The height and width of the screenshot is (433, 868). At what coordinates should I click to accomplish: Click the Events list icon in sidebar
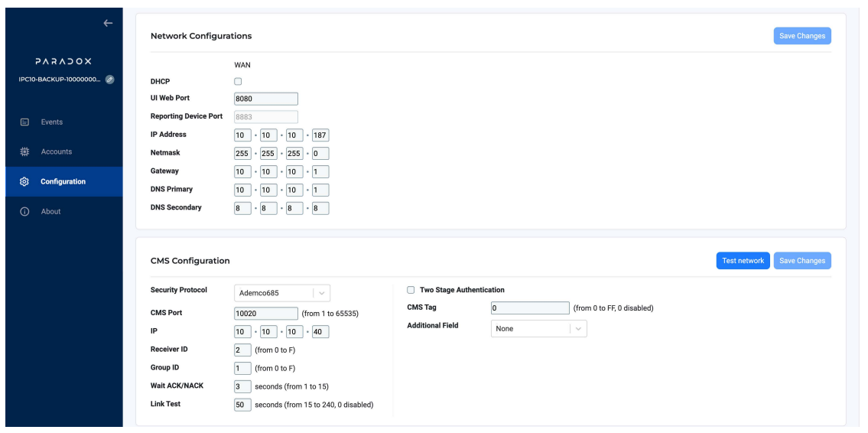(24, 122)
